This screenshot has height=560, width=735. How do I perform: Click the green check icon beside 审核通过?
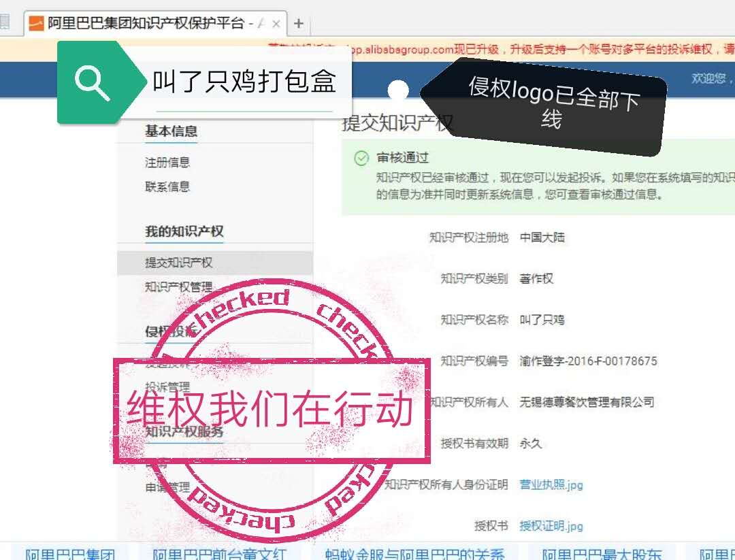pos(361,159)
